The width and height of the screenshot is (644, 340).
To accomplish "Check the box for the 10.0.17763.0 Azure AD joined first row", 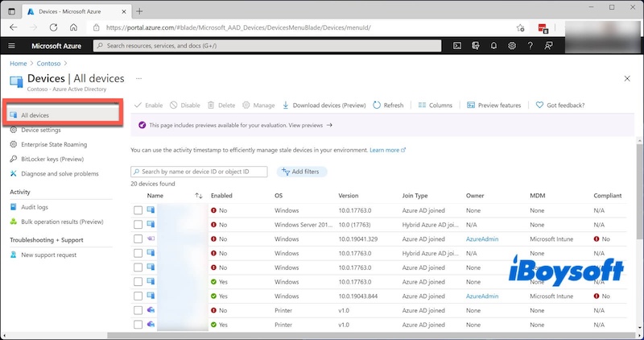I will point(138,210).
